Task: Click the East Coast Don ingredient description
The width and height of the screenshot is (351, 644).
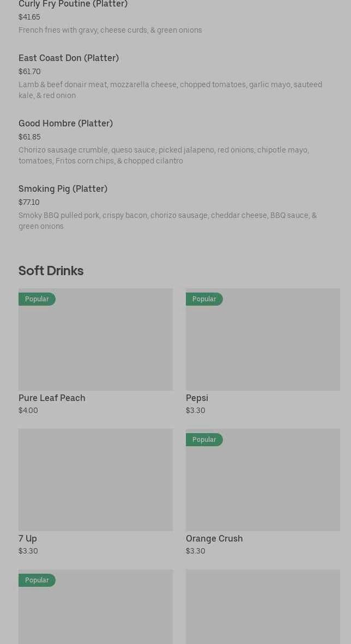Action: point(170,90)
